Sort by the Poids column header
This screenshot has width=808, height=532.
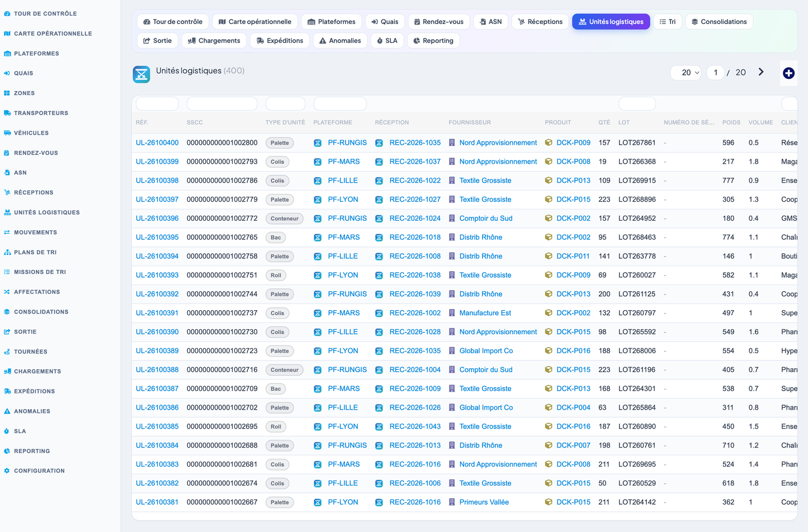[731, 122]
